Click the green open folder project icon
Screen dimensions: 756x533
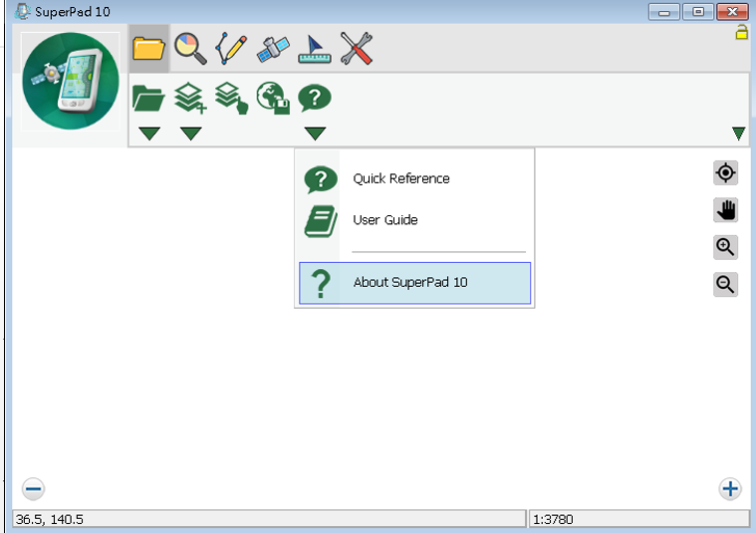(x=148, y=98)
